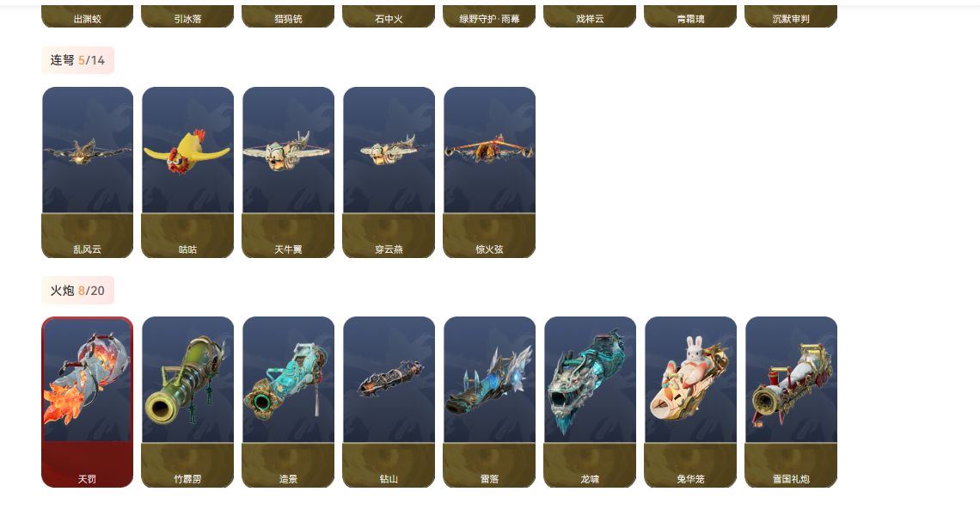Select the 绿野守护·雨幕 skin label
Screen dimensions: 980x510
(x=489, y=17)
